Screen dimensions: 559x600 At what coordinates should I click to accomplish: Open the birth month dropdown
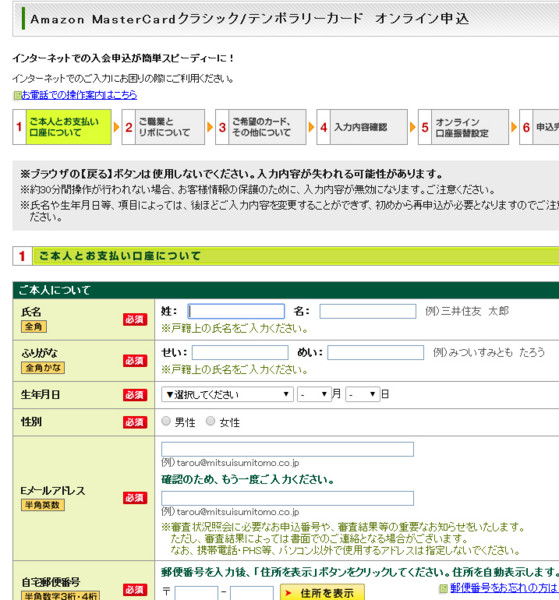coord(314,394)
